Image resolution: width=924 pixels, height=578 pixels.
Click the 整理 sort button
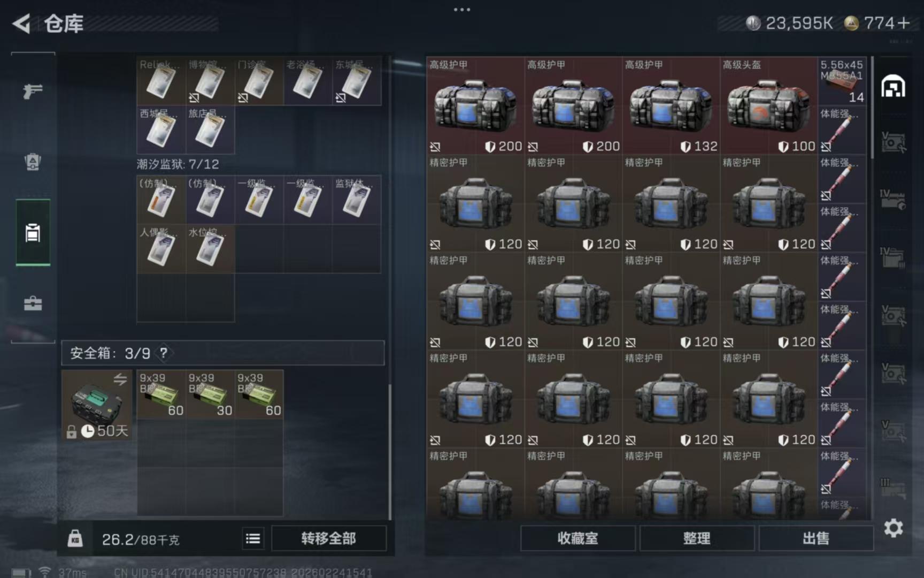(697, 538)
